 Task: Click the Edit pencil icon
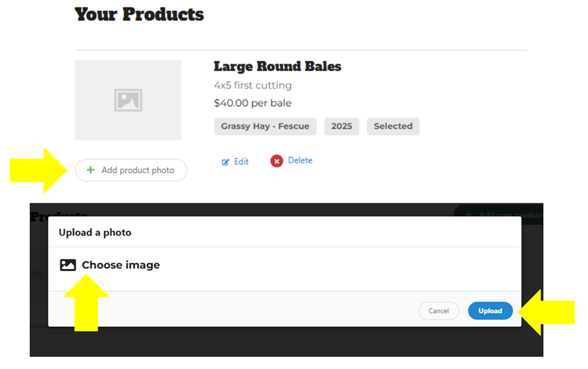coord(226,162)
